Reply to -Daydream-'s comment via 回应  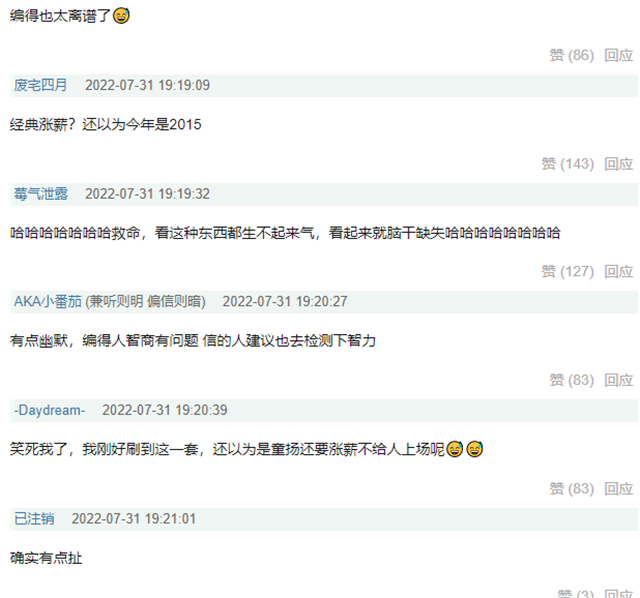[x=618, y=489]
